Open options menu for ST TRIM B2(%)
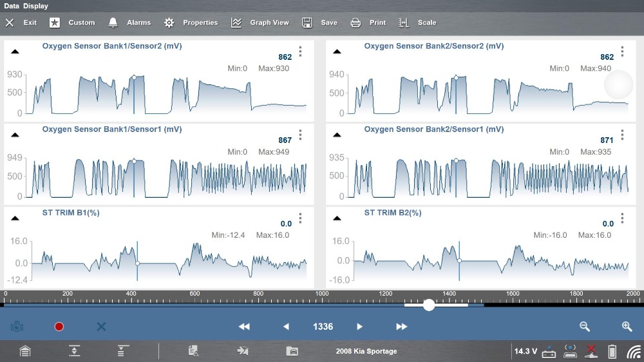The image size is (644, 362). (x=622, y=218)
